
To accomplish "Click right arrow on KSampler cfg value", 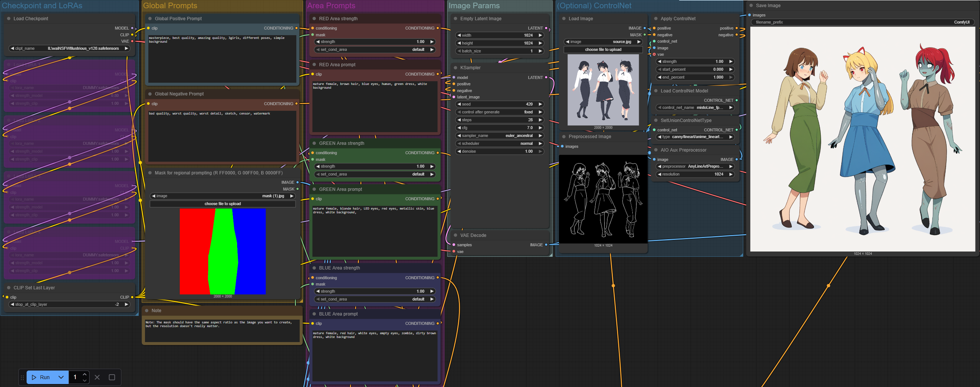I will 540,128.
